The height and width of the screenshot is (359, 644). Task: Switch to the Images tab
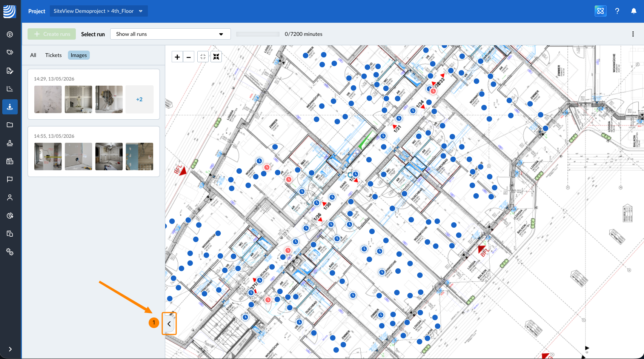click(x=79, y=55)
